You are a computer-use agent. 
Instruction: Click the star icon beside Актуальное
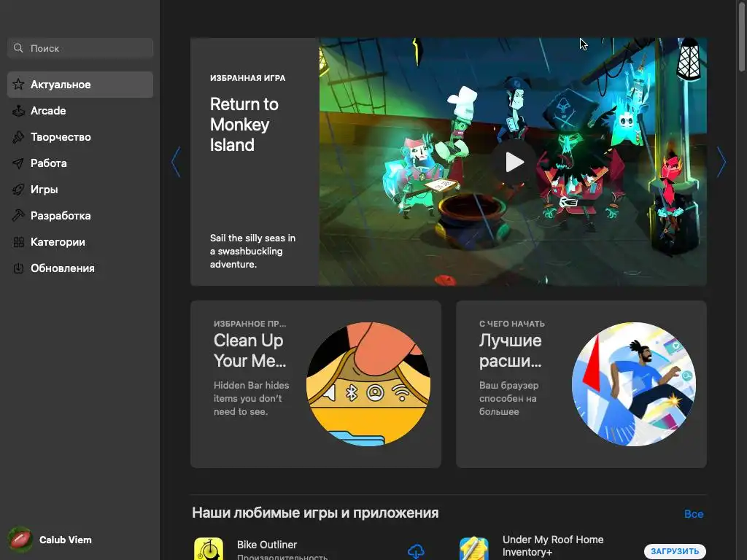[18, 85]
